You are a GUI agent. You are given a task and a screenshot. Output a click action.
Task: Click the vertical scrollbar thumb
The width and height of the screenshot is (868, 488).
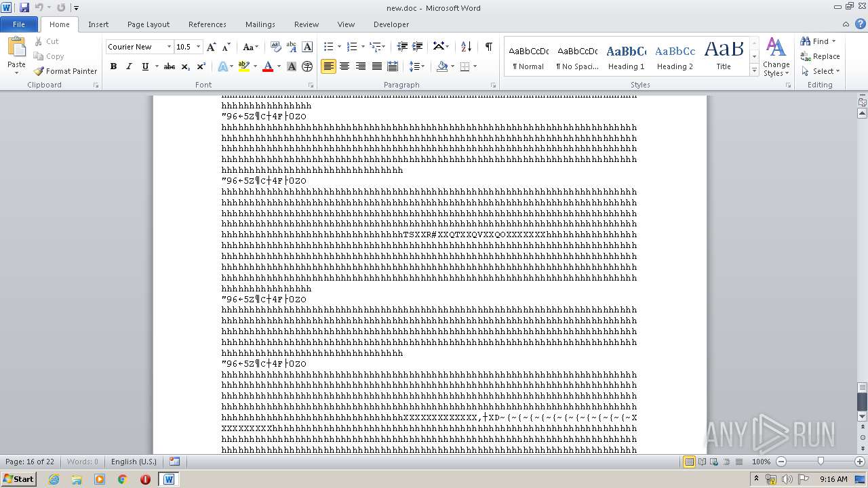(862, 401)
